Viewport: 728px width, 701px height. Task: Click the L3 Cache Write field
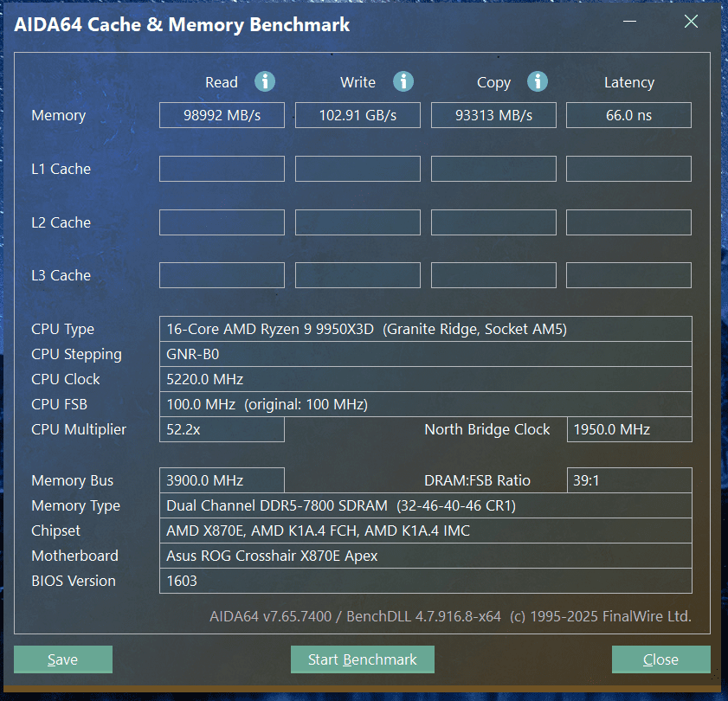point(358,275)
